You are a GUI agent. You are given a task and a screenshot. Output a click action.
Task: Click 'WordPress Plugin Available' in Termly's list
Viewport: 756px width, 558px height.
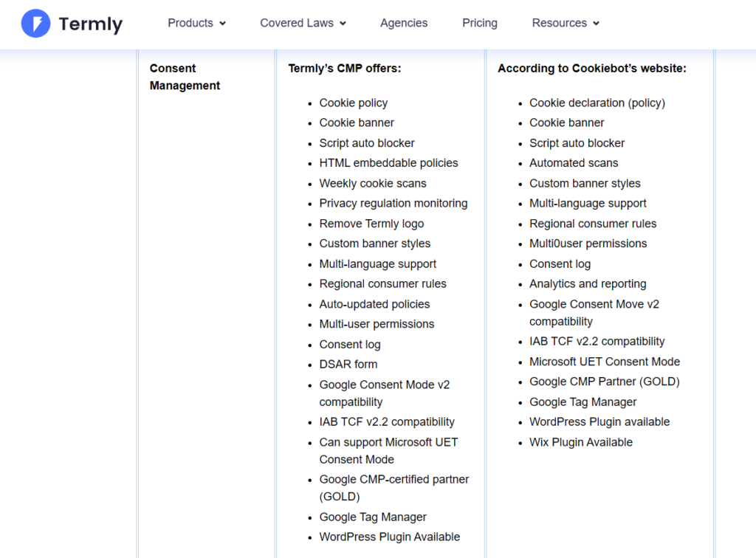pos(390,537)
